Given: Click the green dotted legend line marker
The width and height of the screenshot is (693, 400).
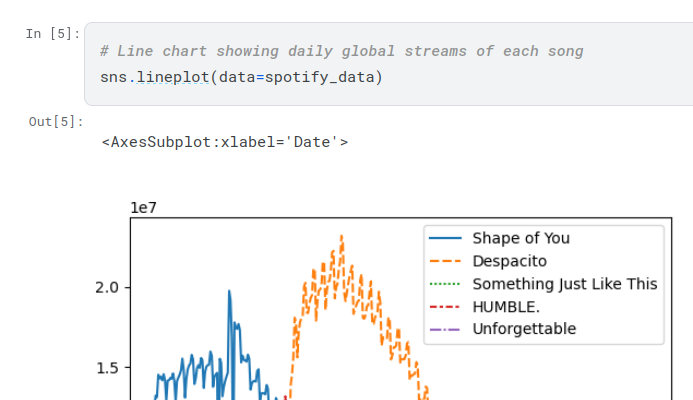Looking at the screenshot, I should (x=445, y=284).
